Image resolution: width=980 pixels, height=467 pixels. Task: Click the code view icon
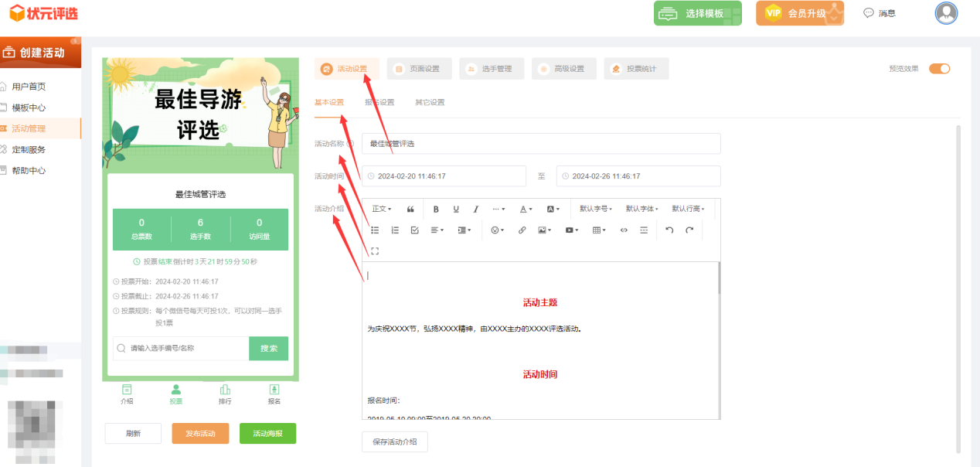(x=624, y=230)
